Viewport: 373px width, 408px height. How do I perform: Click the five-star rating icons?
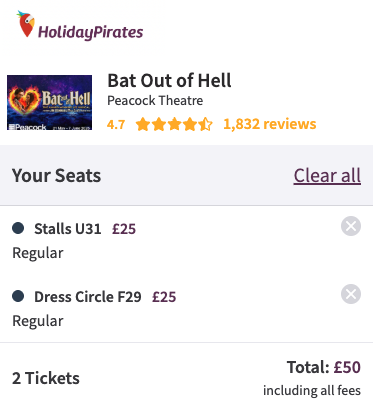[x=174, y=124]
